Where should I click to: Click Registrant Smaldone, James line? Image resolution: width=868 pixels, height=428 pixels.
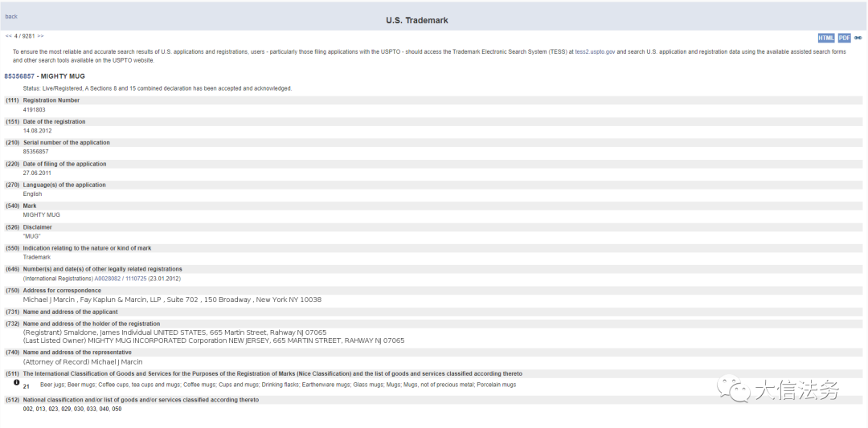pyautogui.click(x=175, y=332)
